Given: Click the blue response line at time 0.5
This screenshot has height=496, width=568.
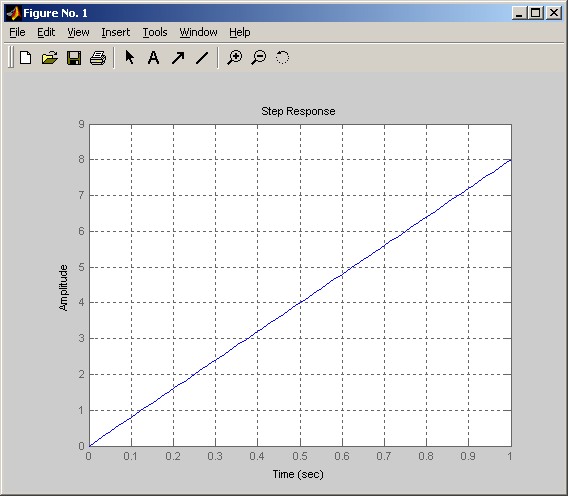Looking at the screenshot, I should pos(300,303).
